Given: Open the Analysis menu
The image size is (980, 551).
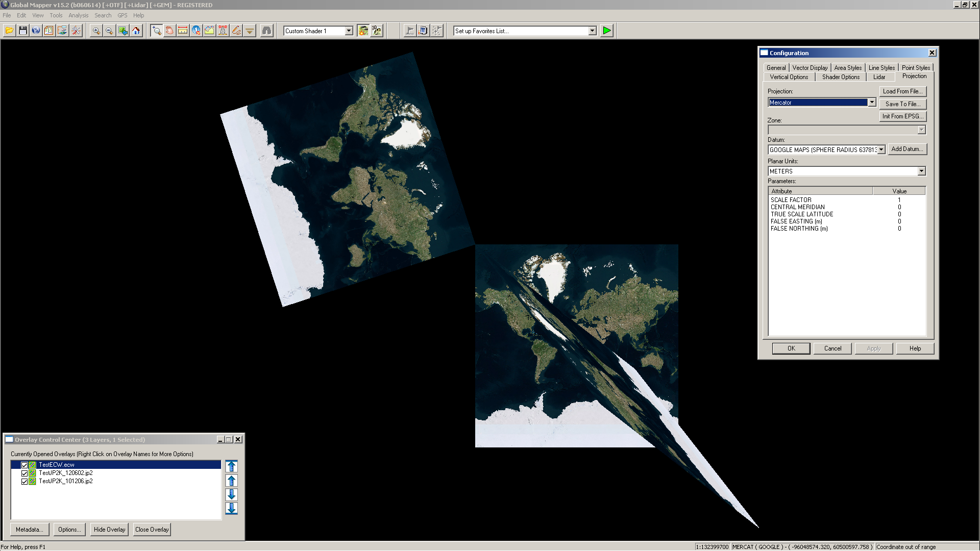Looking at the screenshot, I should [78, 15].
